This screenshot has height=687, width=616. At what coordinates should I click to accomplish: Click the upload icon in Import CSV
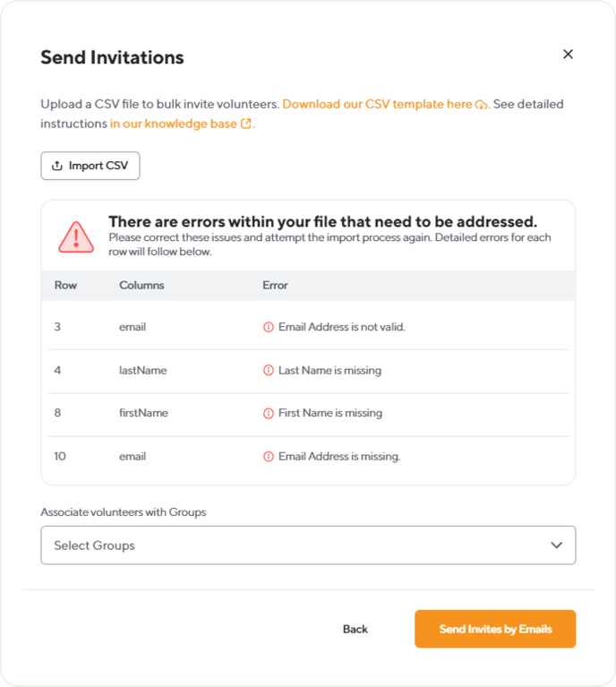coord(57,166)
